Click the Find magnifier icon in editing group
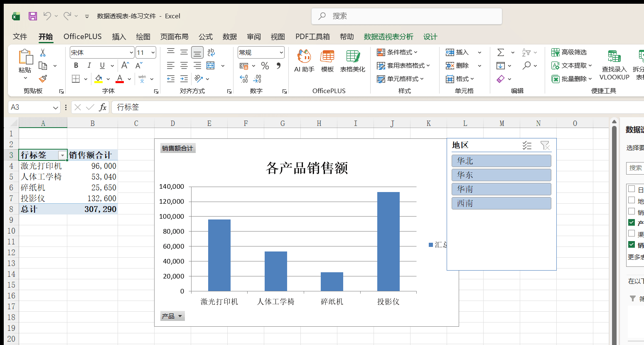Image resolution: width=644 pixels, height=345 pixels. point(527,65)
